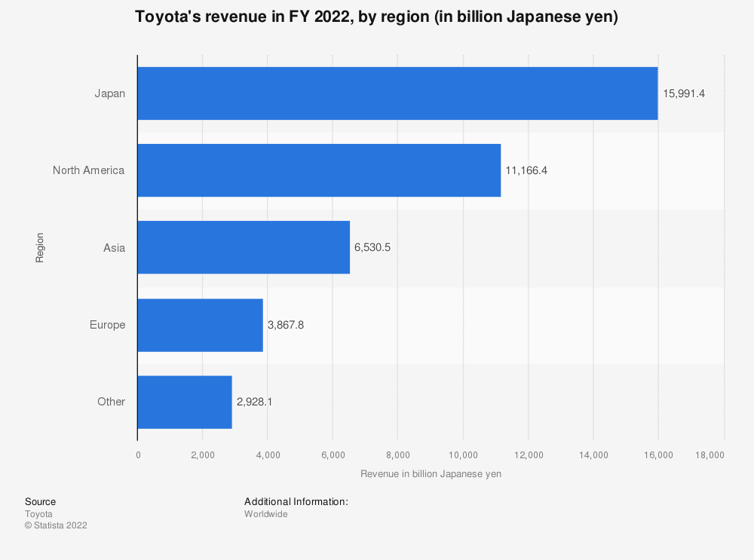Select the Other region revenue bar
Screen dimensions: 754x560
pos(184,402)
